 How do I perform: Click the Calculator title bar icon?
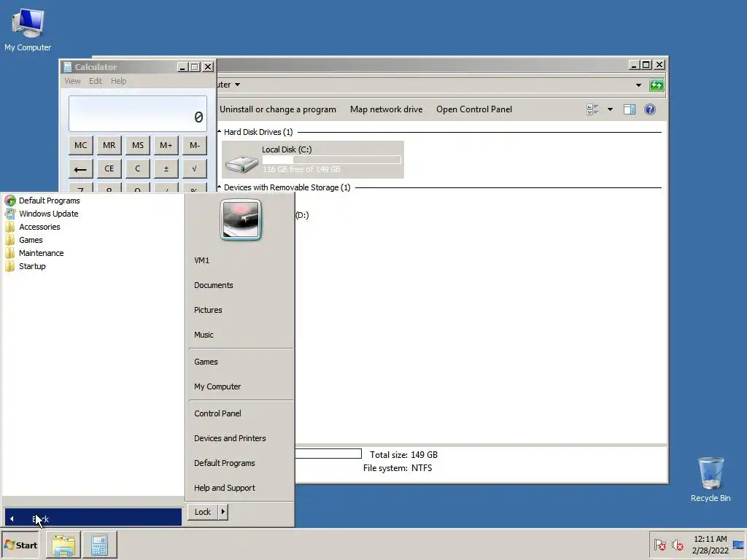click(x=68, y=67)
